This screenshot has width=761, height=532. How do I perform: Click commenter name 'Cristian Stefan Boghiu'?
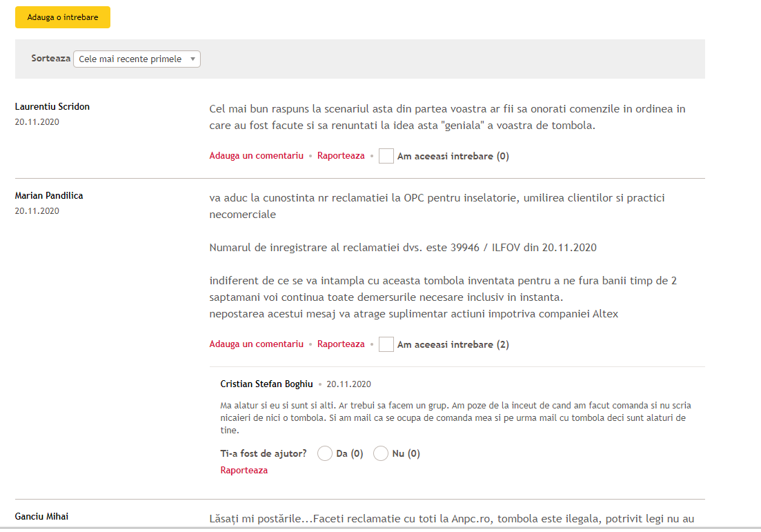(x=266, y=384)
